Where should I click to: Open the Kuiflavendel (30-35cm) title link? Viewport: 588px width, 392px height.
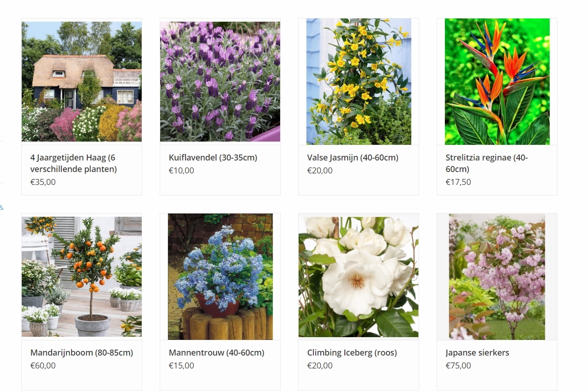[x=213, y=158]
